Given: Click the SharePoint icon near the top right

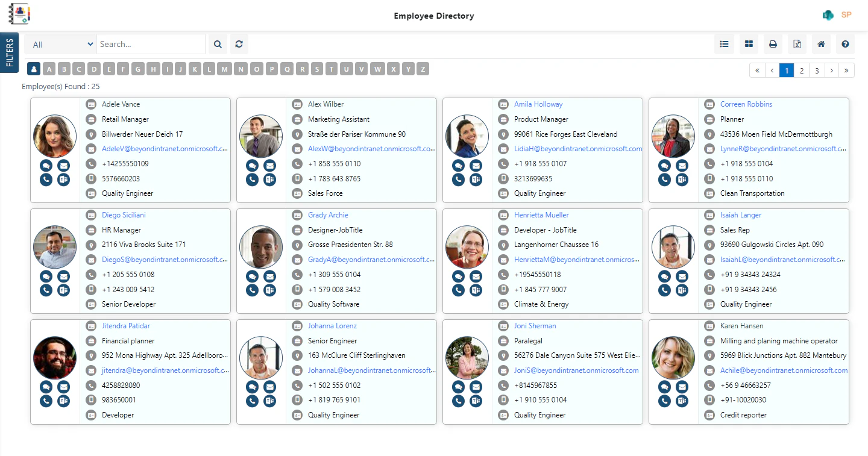Looking at the screenshot, I should [828, 14].
